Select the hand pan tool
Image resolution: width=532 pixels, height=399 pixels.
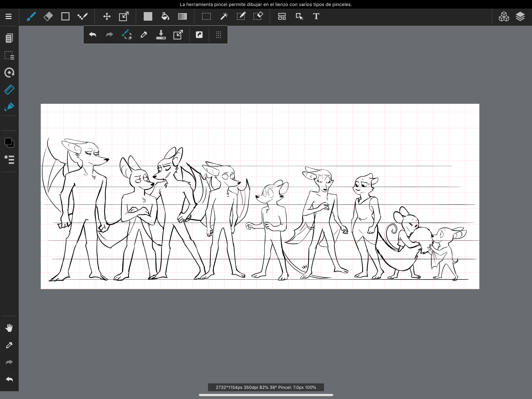[9, 328]
